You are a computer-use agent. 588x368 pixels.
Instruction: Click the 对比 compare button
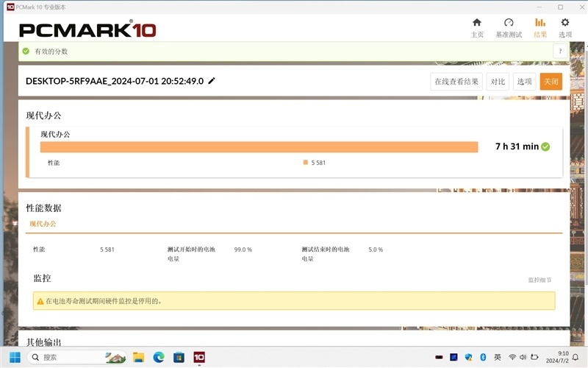pyautogui.click(x=498, y=82)
